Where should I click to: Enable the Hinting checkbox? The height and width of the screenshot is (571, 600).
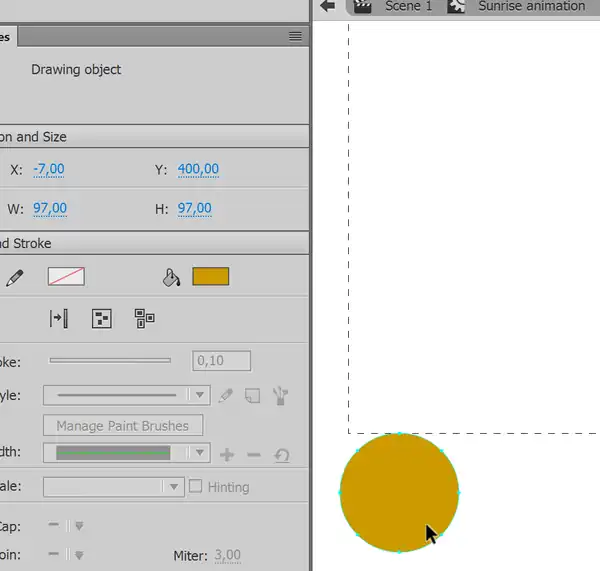click(196, 487)
